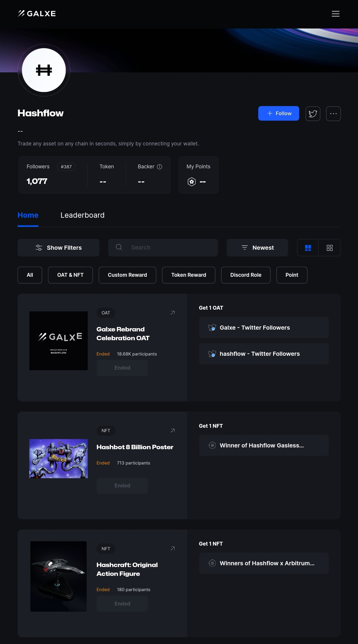The image size is (358, 644).
Task: Select the Custom Reward filter
Action: point(127,275)
